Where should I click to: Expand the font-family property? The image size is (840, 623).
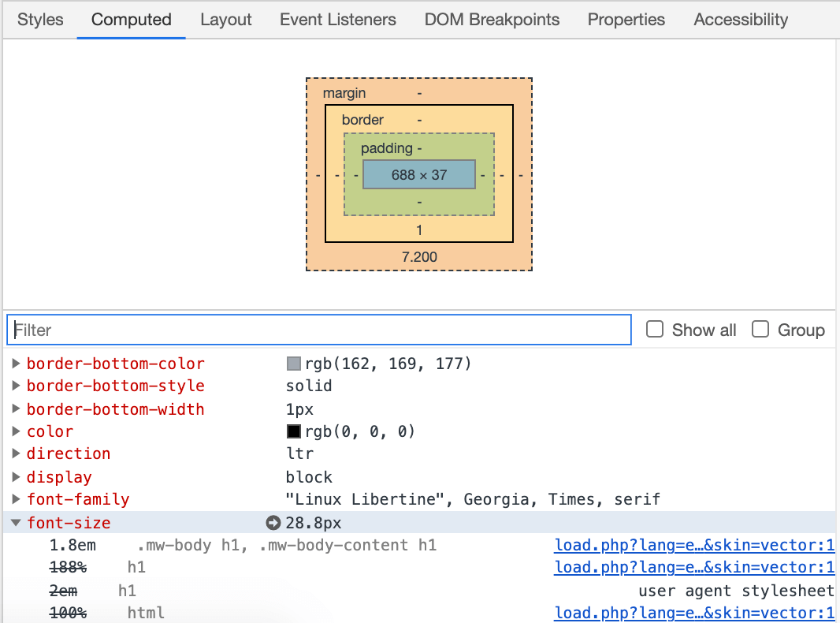[16, 499]
